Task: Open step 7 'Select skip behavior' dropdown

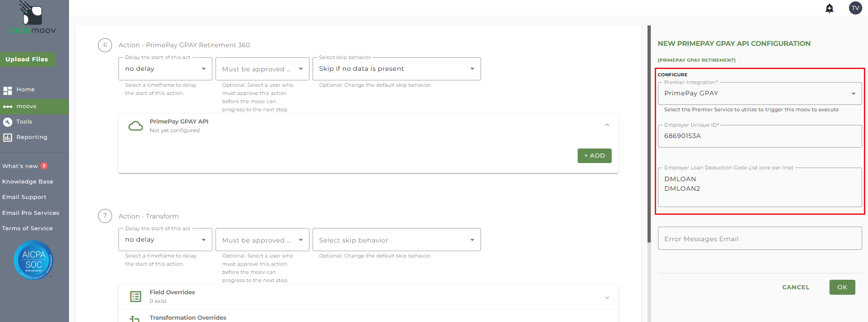Action: click(396, 240)
